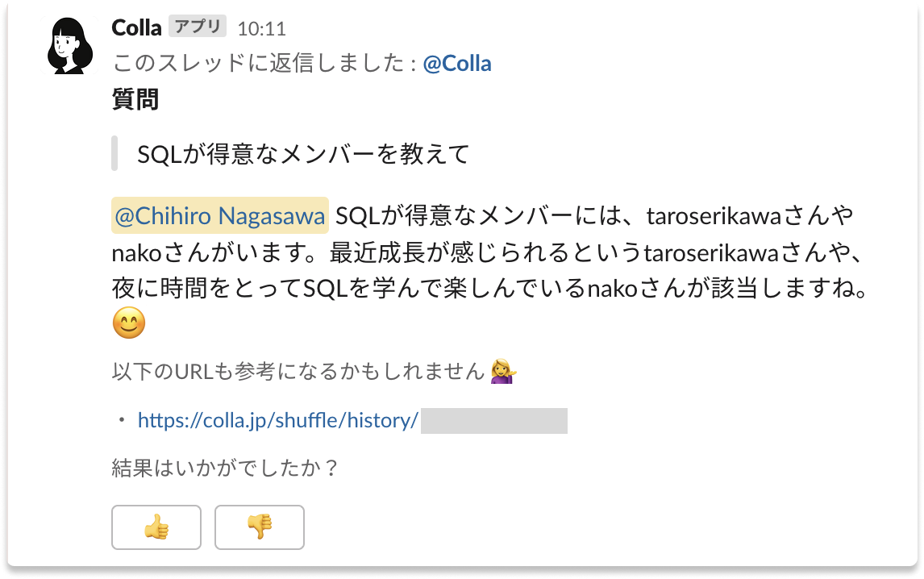Follow the @Colla thread link
The image size is (924, 579).
pos(457,64)
